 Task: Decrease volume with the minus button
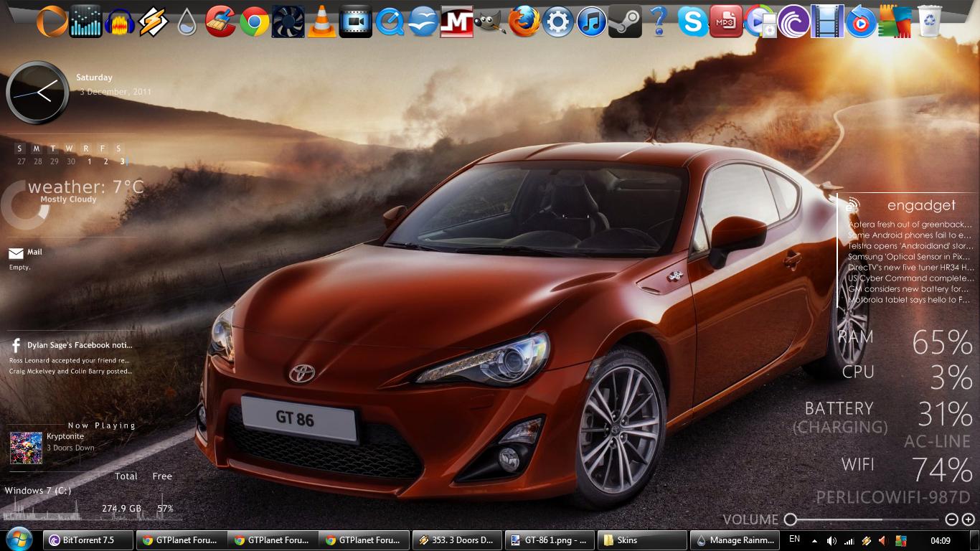coord(951,519)
